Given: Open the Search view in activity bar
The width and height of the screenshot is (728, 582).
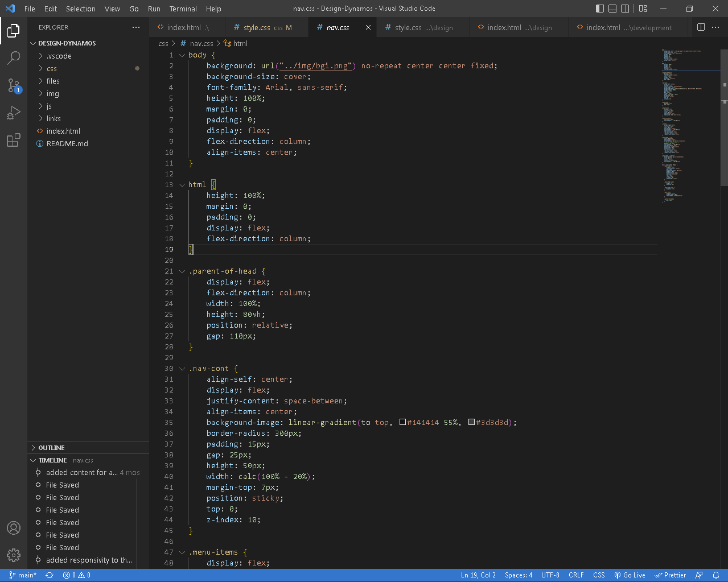Looking at the screenshot, I should (x=14, y=57).
